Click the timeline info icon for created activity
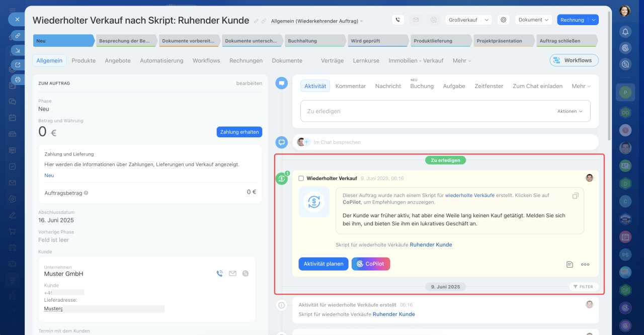This screenshot has width=644, height=335. tap(282, 305)
